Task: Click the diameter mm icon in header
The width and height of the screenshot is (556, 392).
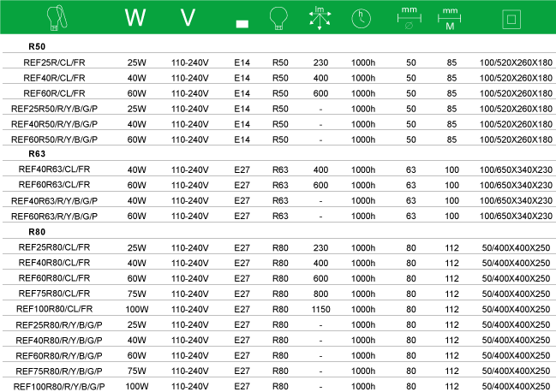Action: click(x=410, y=17)
